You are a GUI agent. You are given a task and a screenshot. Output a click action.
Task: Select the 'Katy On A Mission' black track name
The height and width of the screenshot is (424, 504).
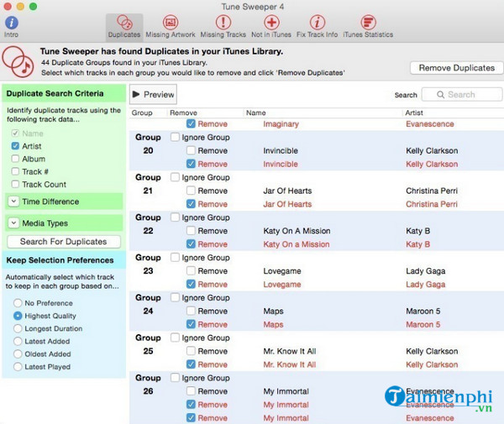point(297,231)
